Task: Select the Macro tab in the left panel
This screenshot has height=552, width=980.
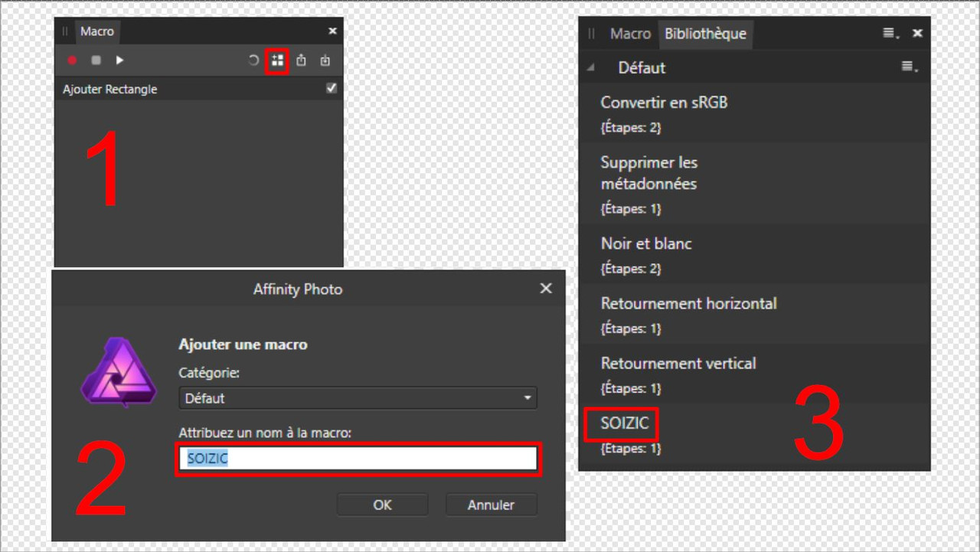Action: [97, 31]
